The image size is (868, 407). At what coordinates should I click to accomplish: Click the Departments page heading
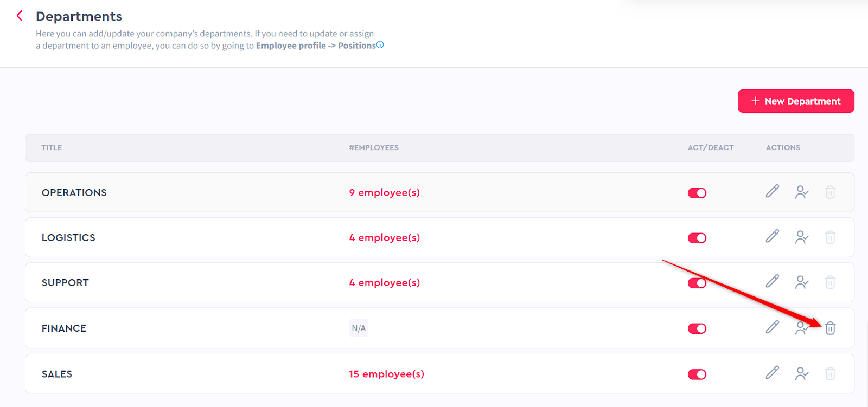79,17
